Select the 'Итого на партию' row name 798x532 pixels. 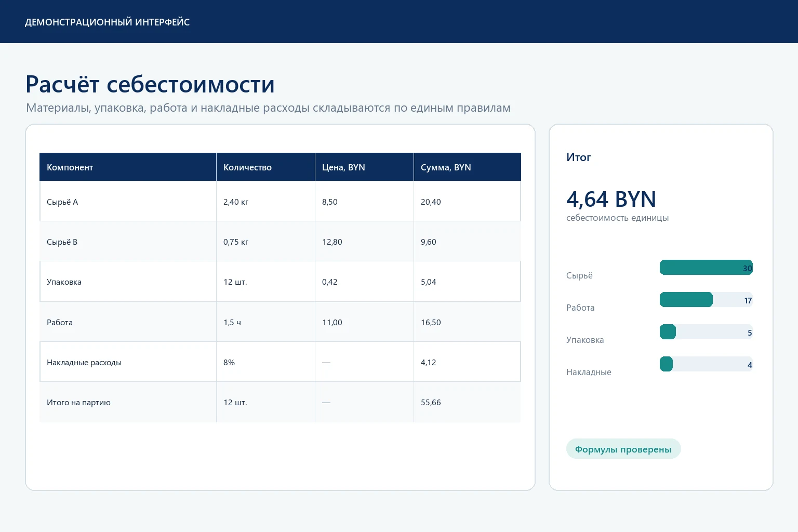pos(78,402)
